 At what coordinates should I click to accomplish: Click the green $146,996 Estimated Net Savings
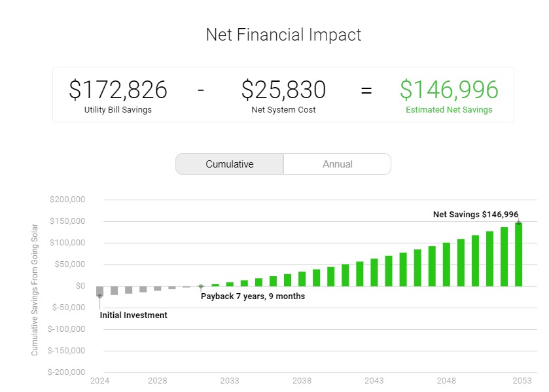[x=449, y=90]
